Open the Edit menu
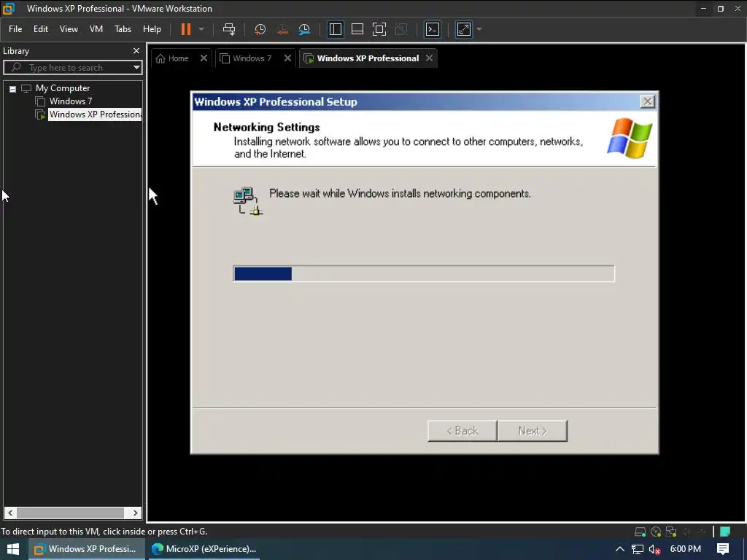 (41, 29)
